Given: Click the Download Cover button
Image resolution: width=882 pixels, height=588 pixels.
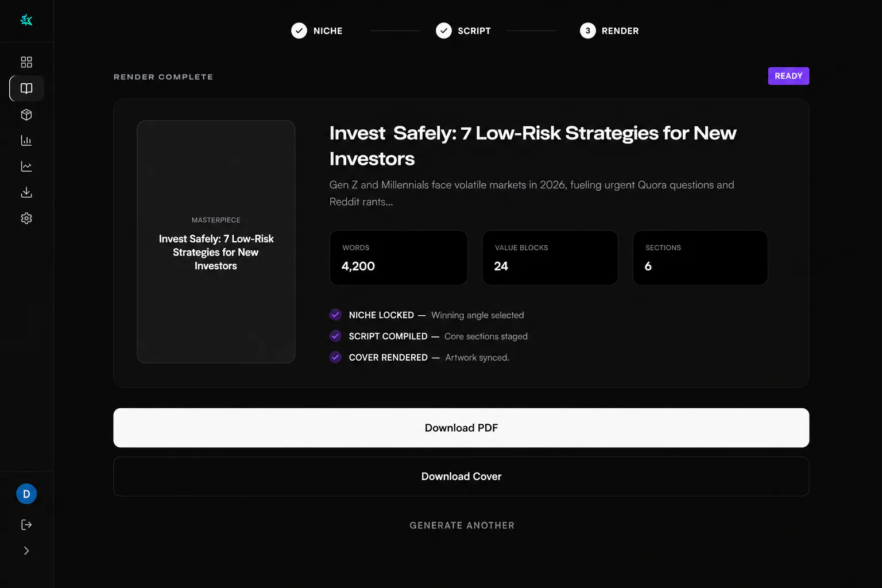Looking at the screenshot, I should point(461,477).
